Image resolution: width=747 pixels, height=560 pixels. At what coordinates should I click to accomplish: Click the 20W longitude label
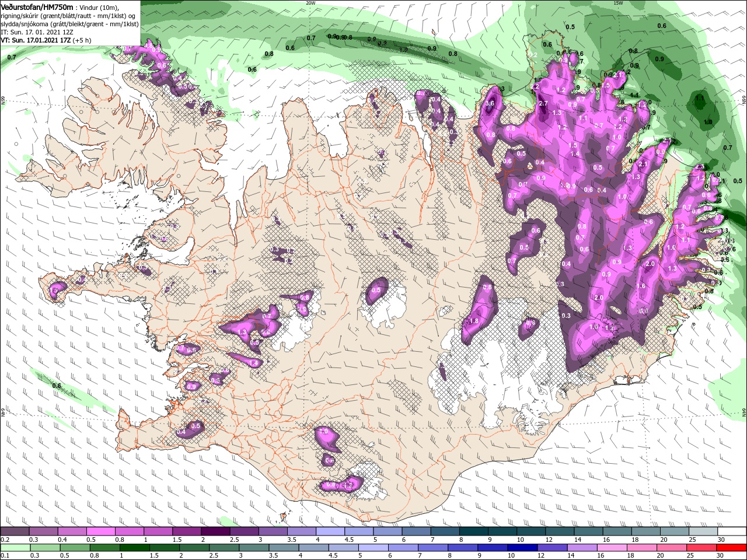point(310,2)
